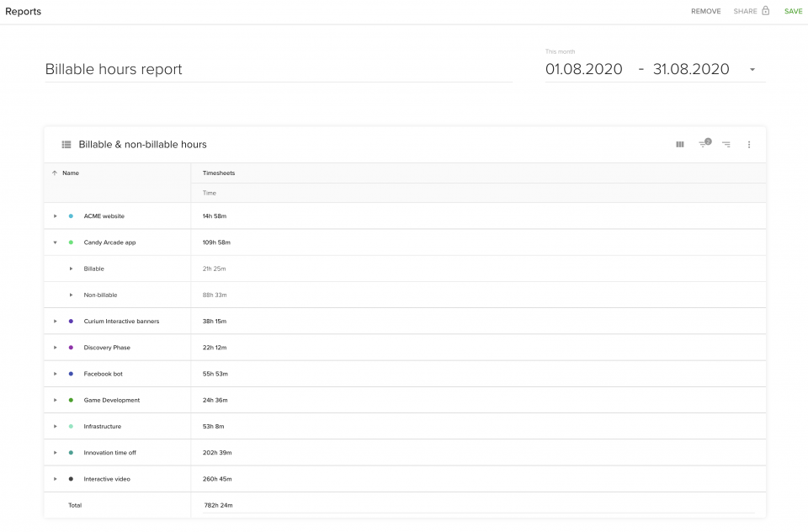Expand the Game Development row
The height and width of the screenshot is (532, 808).
[56, 400]
